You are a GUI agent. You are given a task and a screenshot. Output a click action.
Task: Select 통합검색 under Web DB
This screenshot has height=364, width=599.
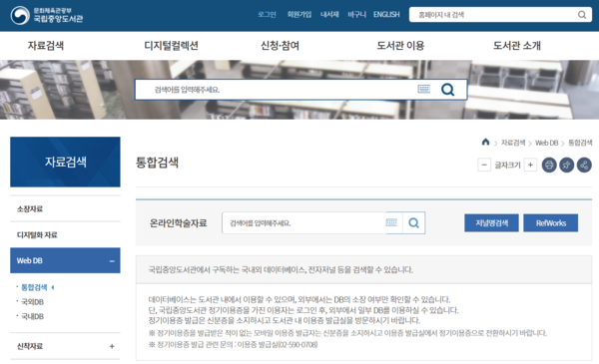pos(34,287)
